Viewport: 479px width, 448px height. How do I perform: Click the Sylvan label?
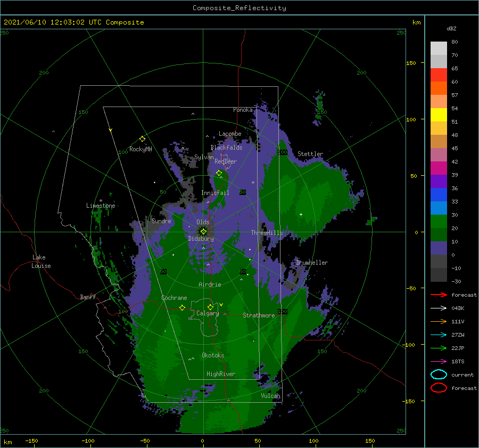pos(204,157)
